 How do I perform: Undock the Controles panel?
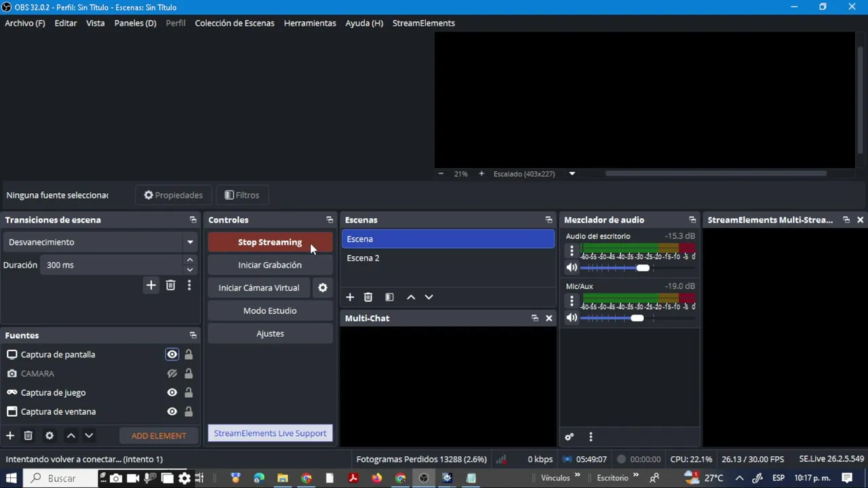(x=330, y=220)
